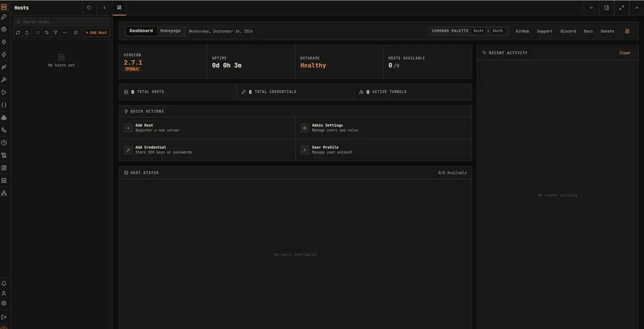The height and width of the screenshot is (329, 644).
Task: Select the dashboard grid tab at top
Action: click(x=119, y=8)
